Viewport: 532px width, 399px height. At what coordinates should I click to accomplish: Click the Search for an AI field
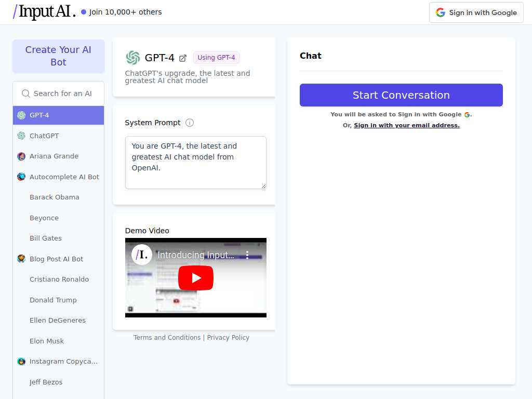(x=58, y=94)
